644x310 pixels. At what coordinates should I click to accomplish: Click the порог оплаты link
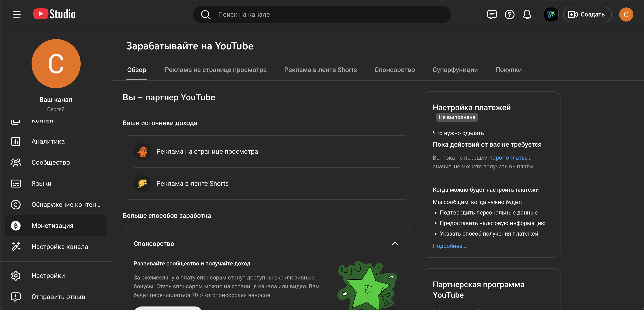507,158
